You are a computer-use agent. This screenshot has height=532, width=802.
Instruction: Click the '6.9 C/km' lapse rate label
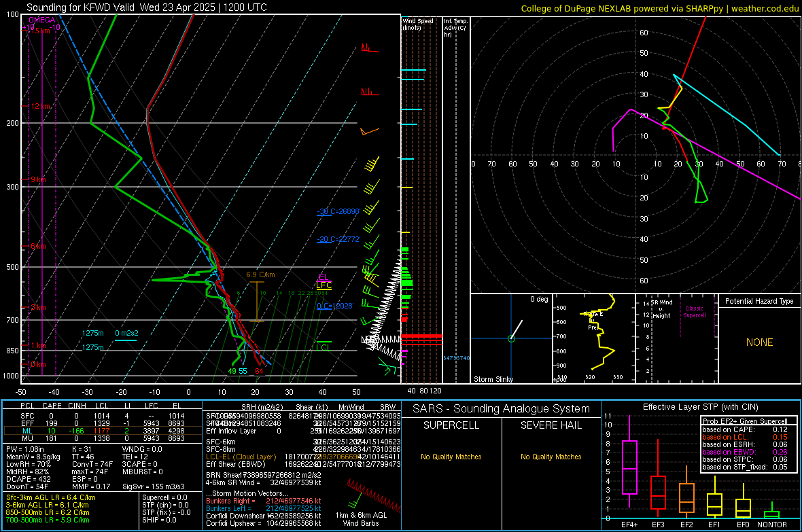[x=260, y=274]
